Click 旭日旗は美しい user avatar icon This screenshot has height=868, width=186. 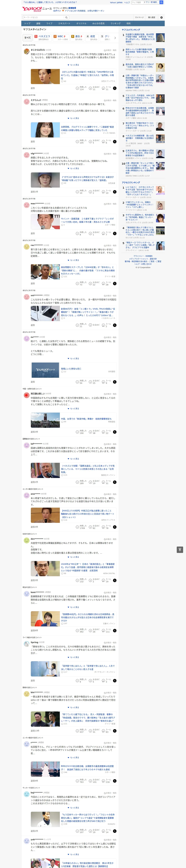coord(26,395)
